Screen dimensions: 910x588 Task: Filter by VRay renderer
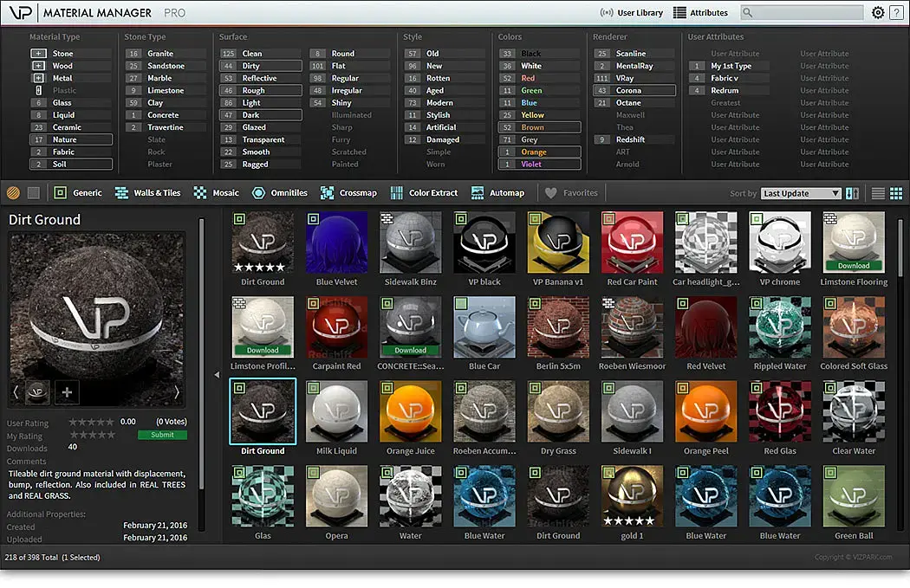[x=634, y=78]
